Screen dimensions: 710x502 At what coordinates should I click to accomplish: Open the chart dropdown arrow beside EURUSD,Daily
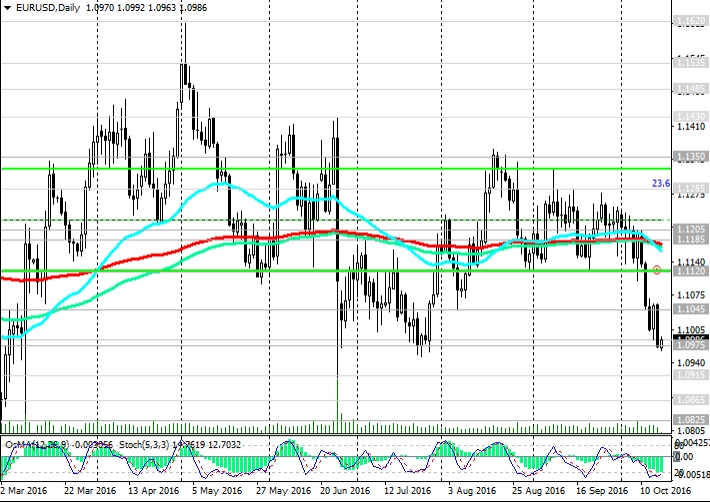point(7,8)
